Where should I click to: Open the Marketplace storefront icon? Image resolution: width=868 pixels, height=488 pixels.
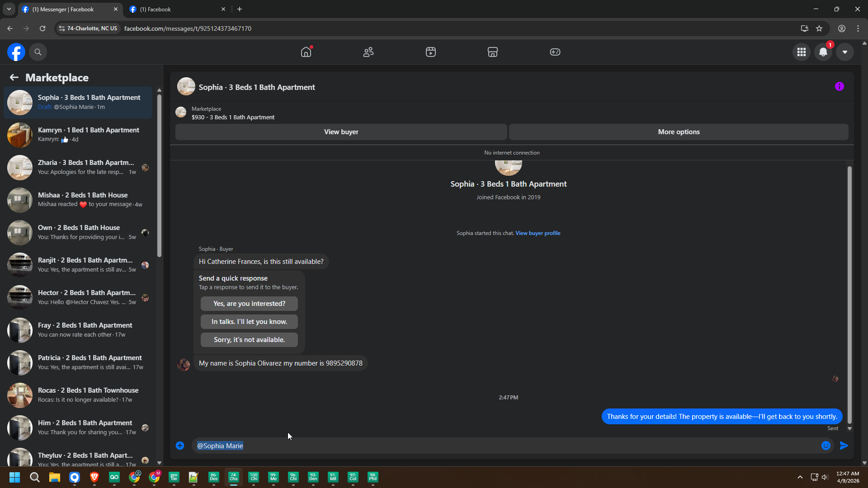click(492, 52)
